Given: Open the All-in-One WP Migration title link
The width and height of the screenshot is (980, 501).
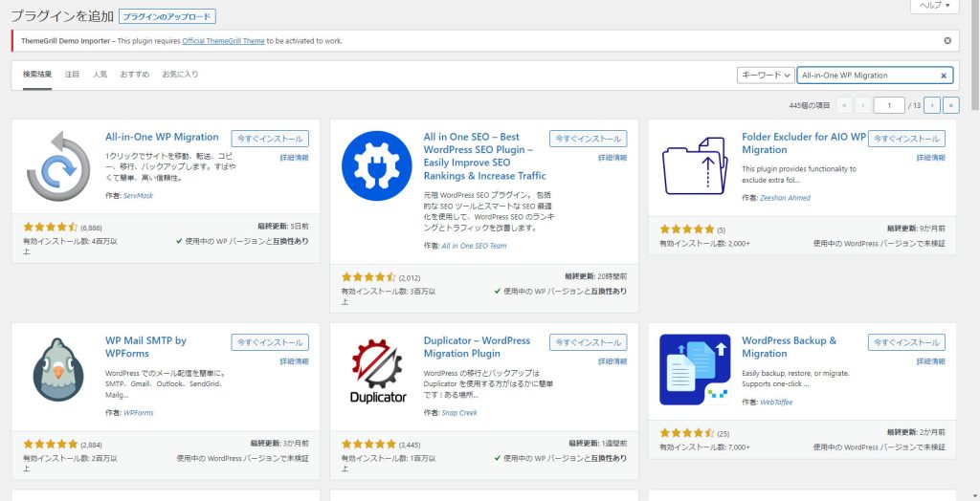Looking at the screenshot, I should click(162, 137).
